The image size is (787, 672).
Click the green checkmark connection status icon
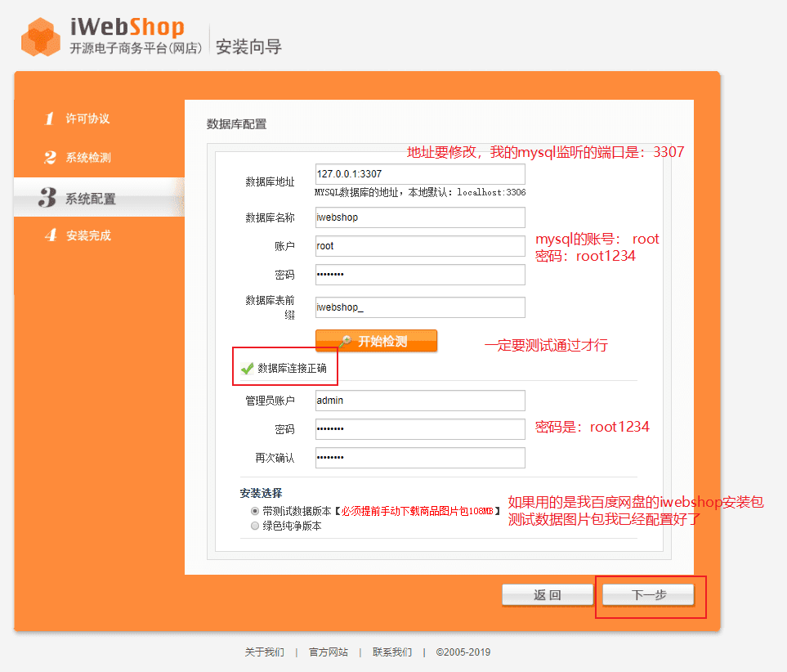(247, 369)
